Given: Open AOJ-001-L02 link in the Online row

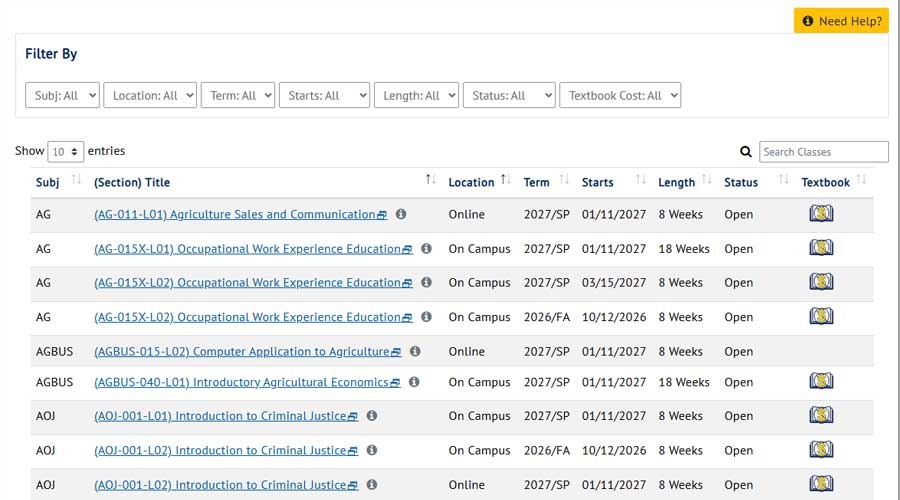Looking at the screenshot, I should pos(226,485).
